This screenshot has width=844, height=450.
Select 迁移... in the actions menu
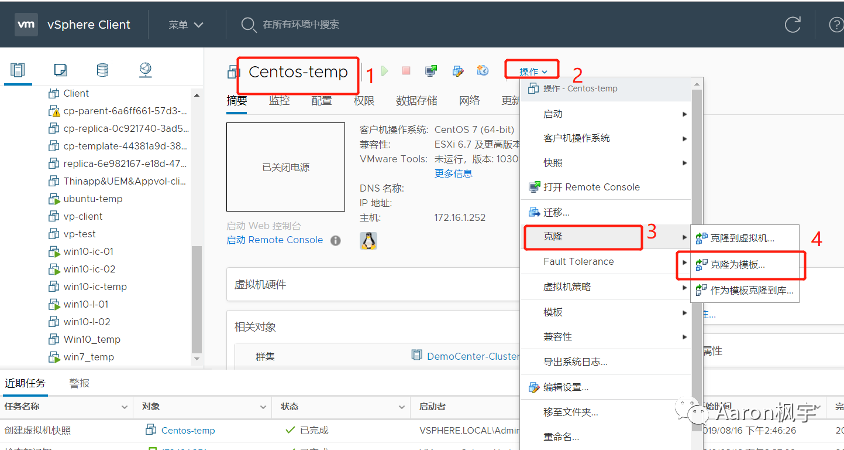tap(606, 212)
